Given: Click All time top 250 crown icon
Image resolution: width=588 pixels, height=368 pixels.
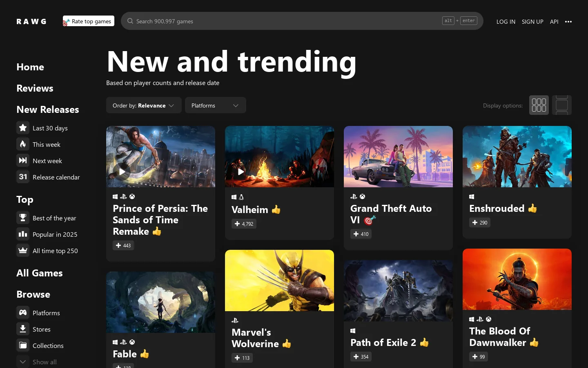Looking at the screenshot, I should coord(23,250).
